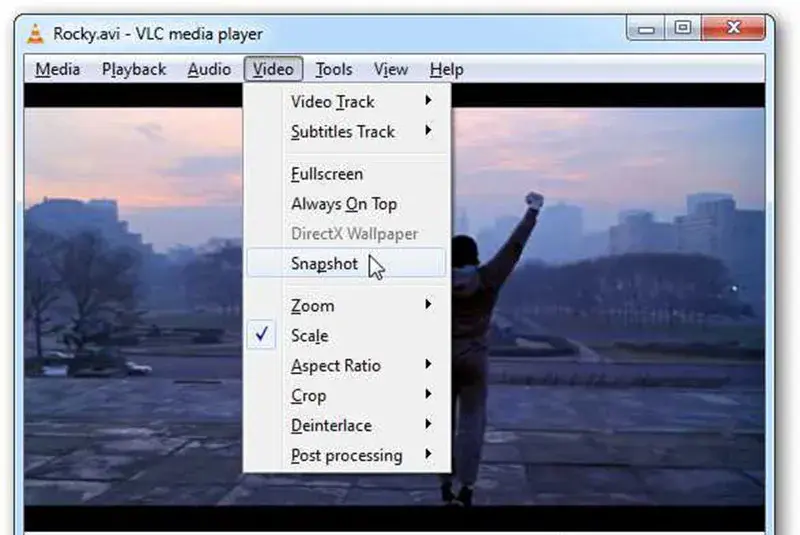The image size is (800, 535).
Task: Choose Fullscreen from the Video menu
Action: (x=347, y=174)
